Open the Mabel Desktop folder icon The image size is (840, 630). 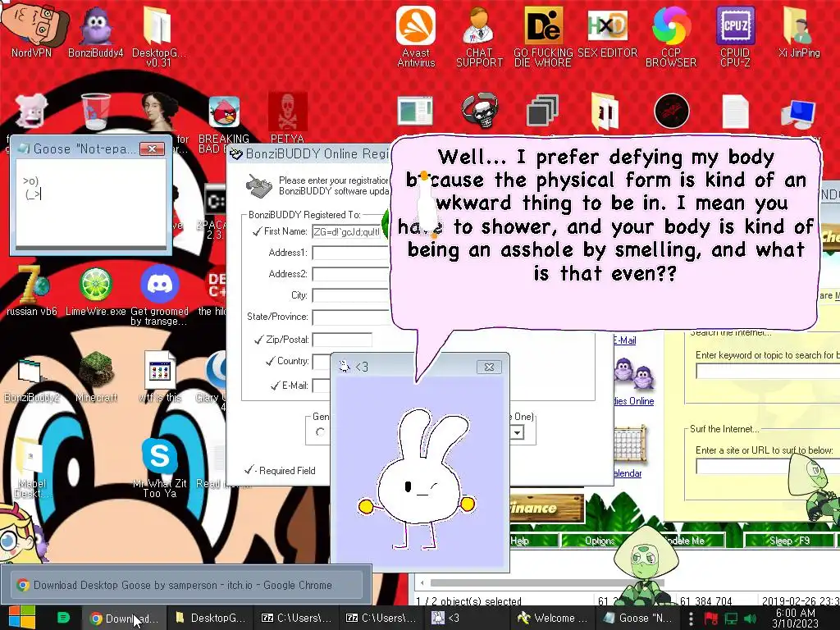pyautogui.click(x=31, y=467)
